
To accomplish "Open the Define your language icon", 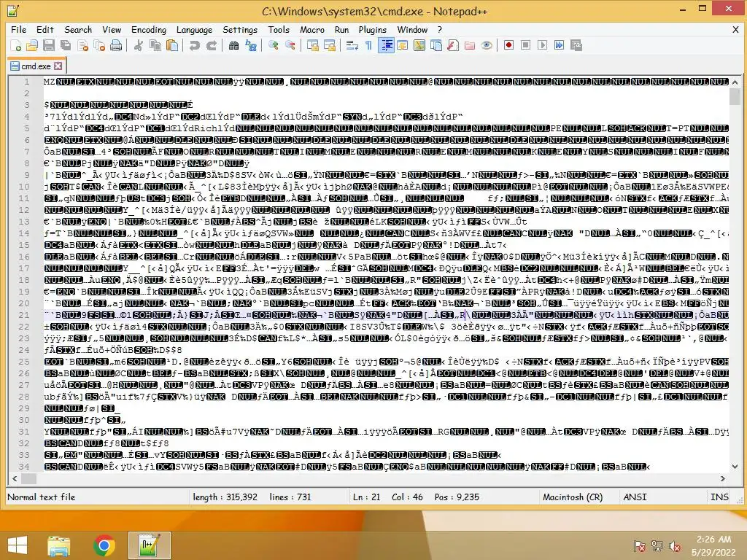I will 403,45.
